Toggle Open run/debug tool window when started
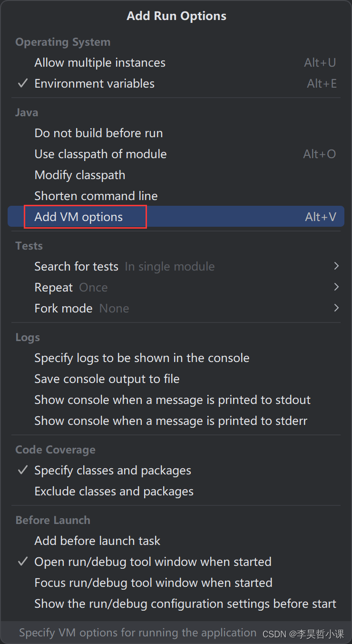The width and height of the screenshot is (352, 644). [x=22, y=562]
